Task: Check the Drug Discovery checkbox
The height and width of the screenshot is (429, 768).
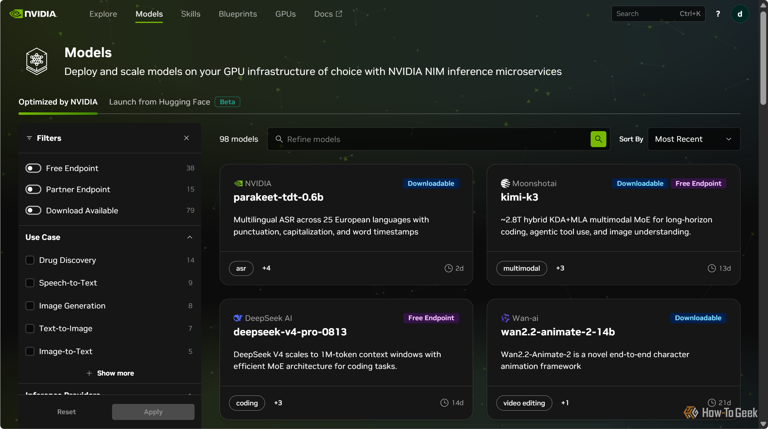Action: (30, 260)
